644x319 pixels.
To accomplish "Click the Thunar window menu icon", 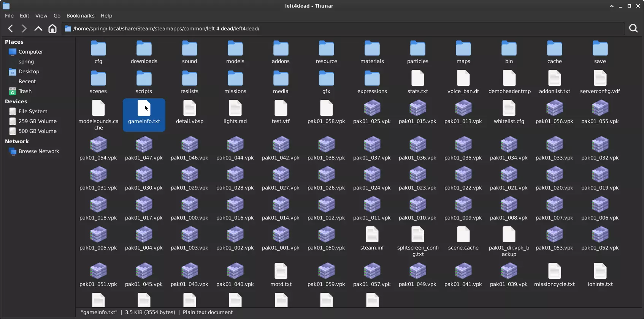I will coord(6,6).
